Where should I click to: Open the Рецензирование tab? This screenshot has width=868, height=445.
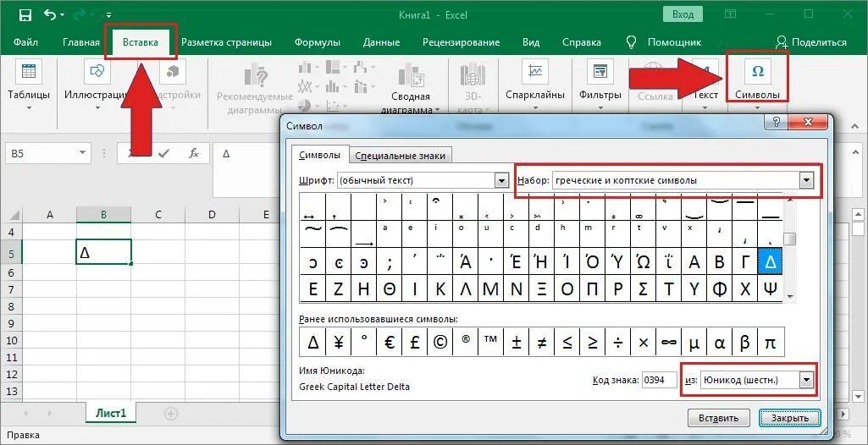pyautogui.click(x=462, y=42)
